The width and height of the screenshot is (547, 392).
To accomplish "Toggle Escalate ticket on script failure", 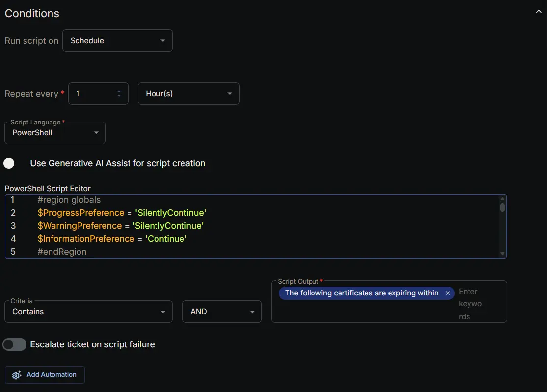I will (15, 344).
